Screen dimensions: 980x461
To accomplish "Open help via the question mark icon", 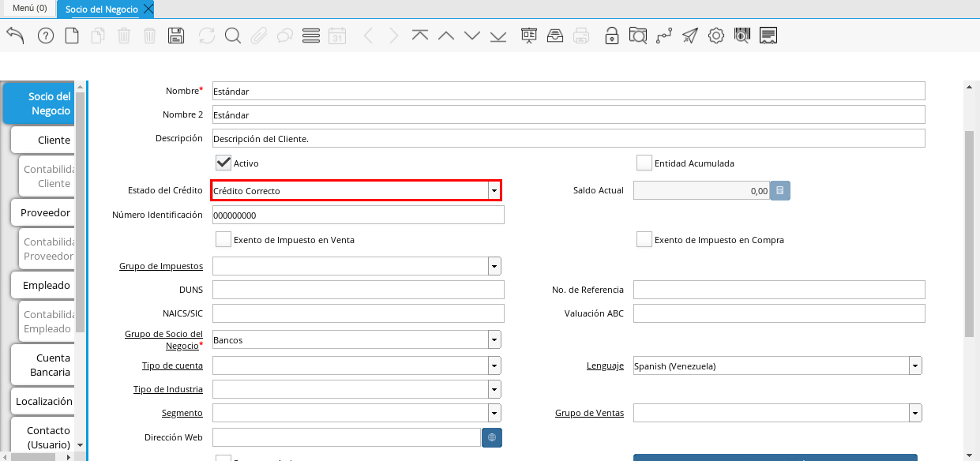I will click(46, 36).
